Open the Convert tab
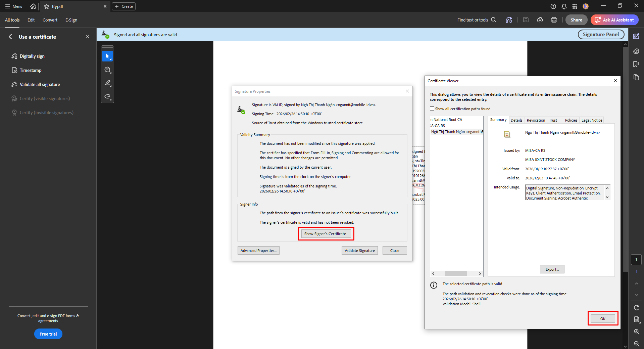The image size is (644, 349). pos(50,20)
